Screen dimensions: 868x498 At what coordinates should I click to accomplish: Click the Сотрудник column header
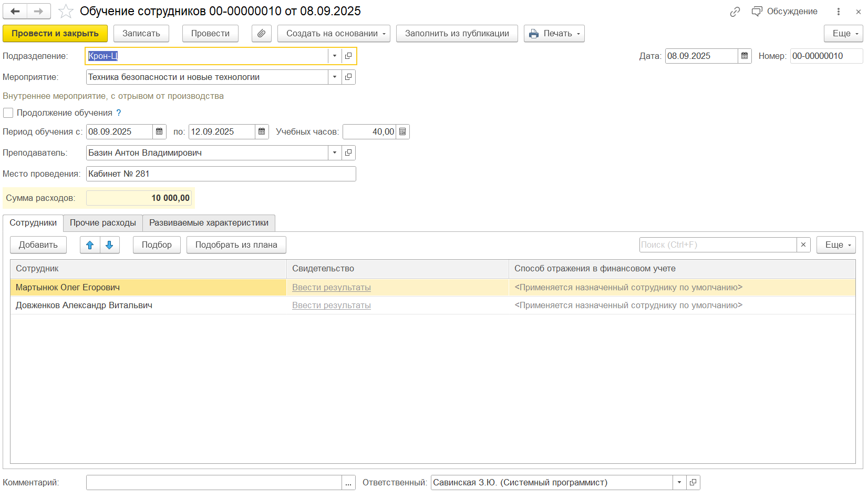[x=148, y=269]
